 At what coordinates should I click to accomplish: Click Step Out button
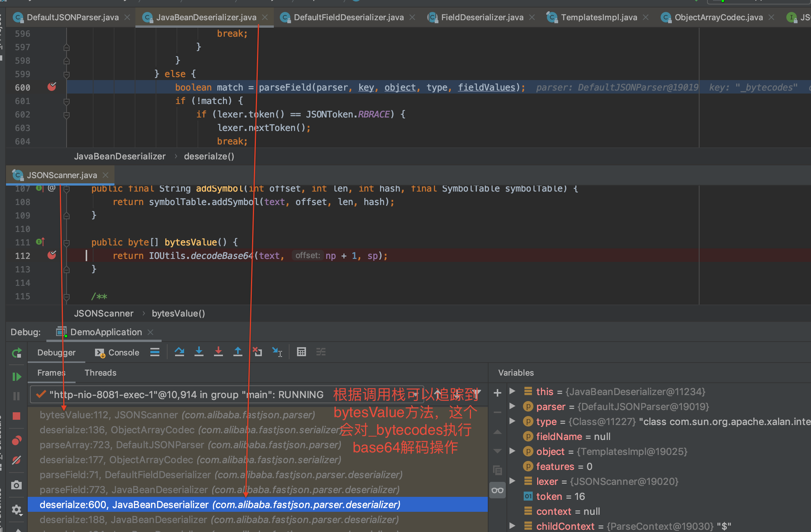click(238, 352)
